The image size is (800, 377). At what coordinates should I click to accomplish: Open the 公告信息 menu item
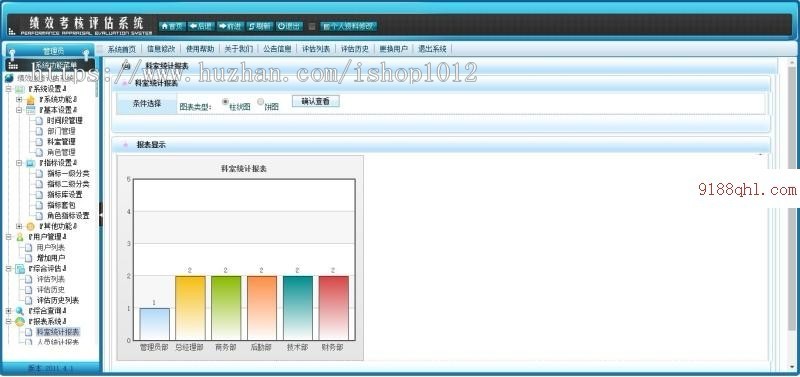pos(277,49)
